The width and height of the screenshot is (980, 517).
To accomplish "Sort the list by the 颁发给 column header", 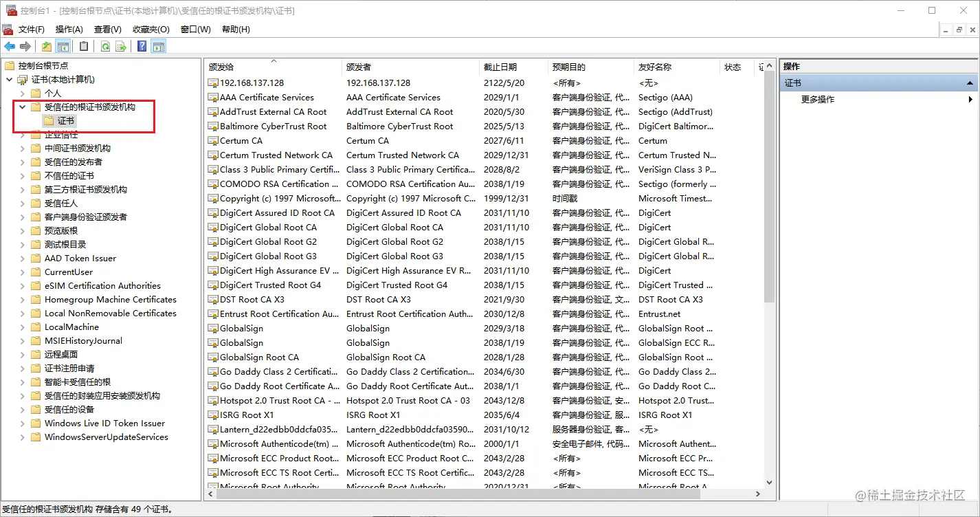I will click(273, 67).
